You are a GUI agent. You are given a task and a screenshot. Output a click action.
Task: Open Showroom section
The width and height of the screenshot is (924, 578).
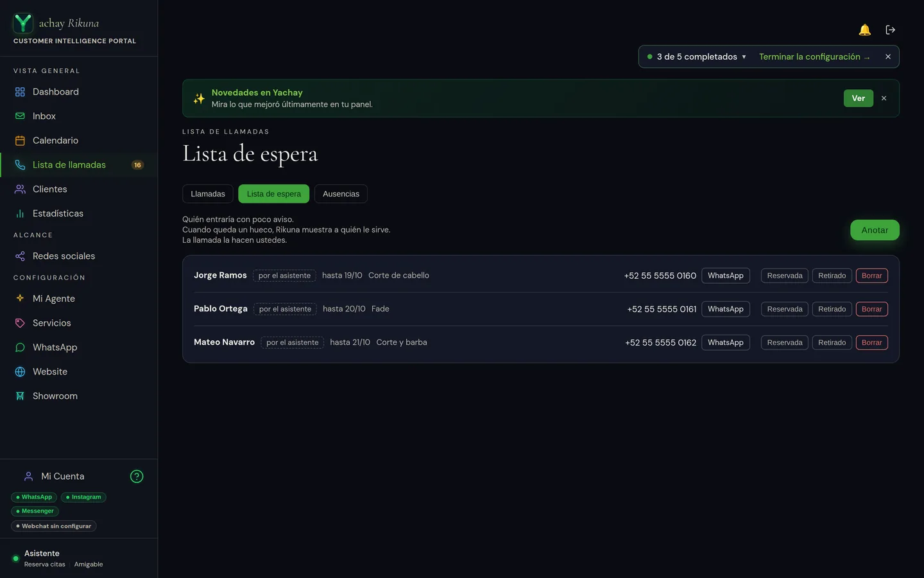coord(78,396)
